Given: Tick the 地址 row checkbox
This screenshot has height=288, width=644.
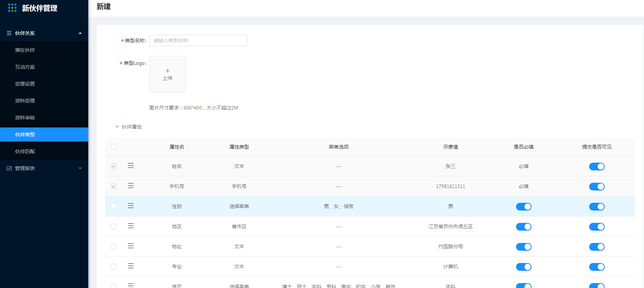Looking at the screenshot, I should coord(114,246).
